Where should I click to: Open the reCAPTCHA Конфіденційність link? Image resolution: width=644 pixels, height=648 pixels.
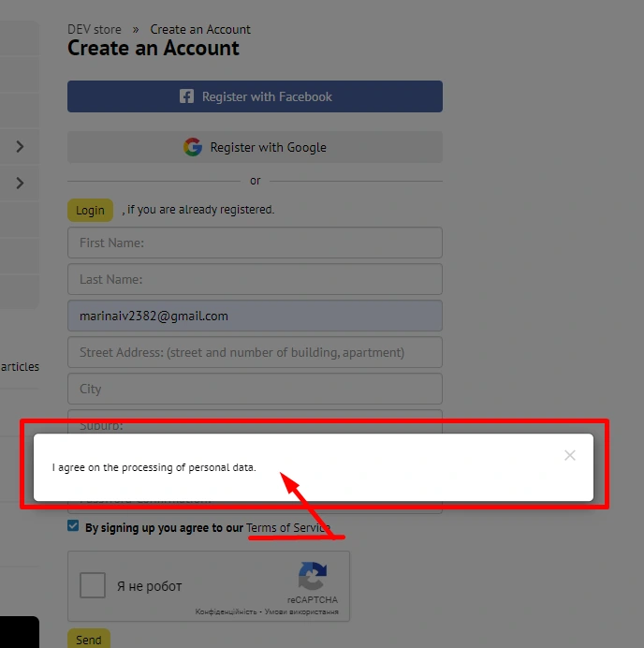pyautogui.click(x=226, y=611)
